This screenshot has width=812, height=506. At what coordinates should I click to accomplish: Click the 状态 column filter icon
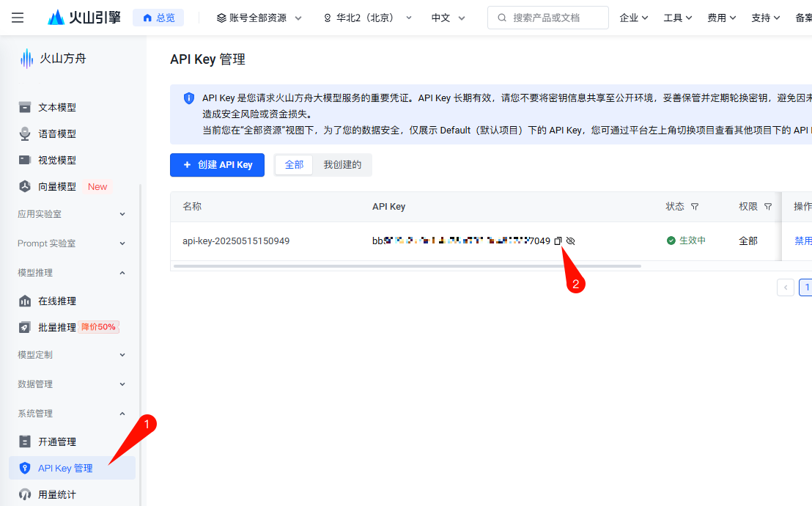coord(695,207)
